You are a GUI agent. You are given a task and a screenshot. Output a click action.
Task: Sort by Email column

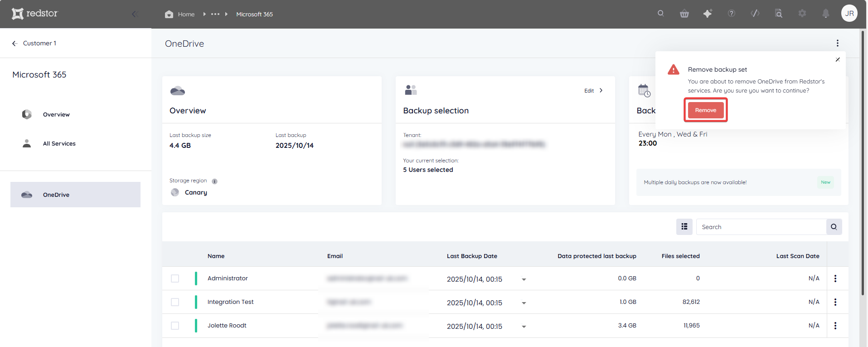point(335,256)
